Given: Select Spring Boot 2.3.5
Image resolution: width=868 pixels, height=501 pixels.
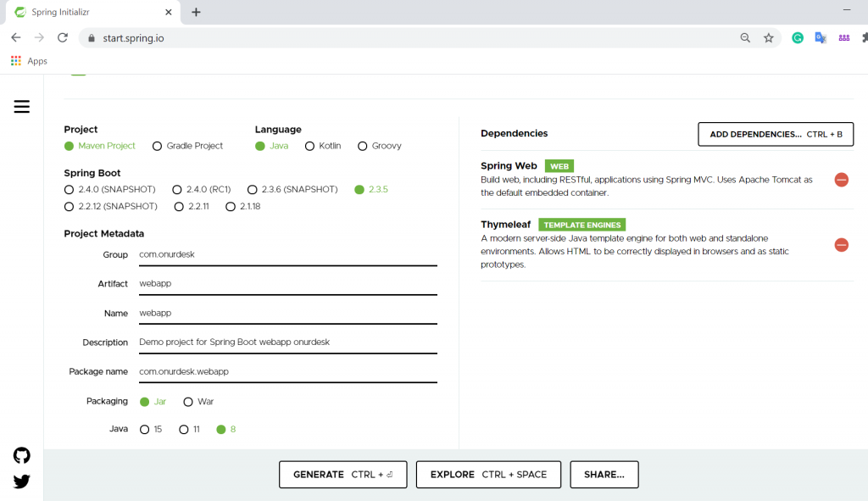Looking at the screenshot, I should click(371, 189).
